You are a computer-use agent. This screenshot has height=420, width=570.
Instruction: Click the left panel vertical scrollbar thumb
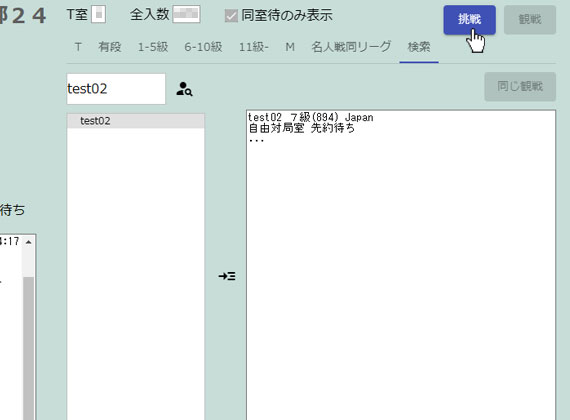(x=29, y=348)
